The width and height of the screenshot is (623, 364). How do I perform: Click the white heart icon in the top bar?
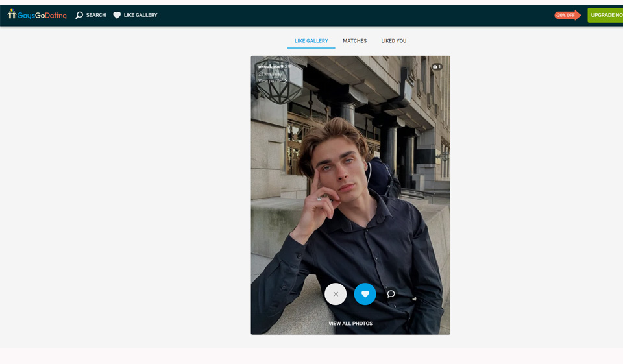pyautogui.click(x=117, y=15)
